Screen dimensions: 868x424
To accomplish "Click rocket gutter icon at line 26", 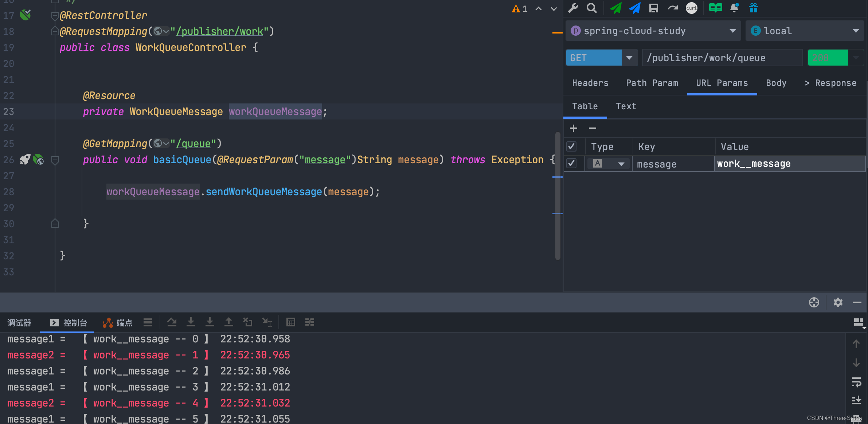I will [x=25, y=160].
